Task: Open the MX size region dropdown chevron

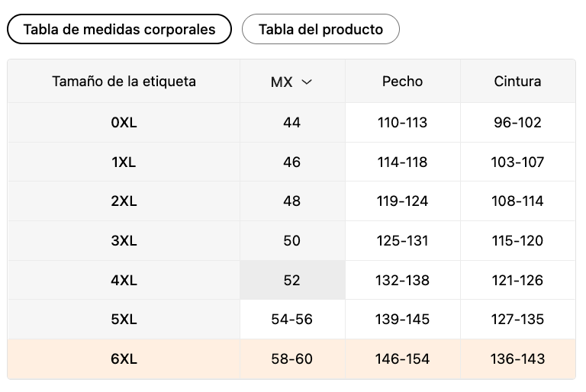Action: [307, 82]
